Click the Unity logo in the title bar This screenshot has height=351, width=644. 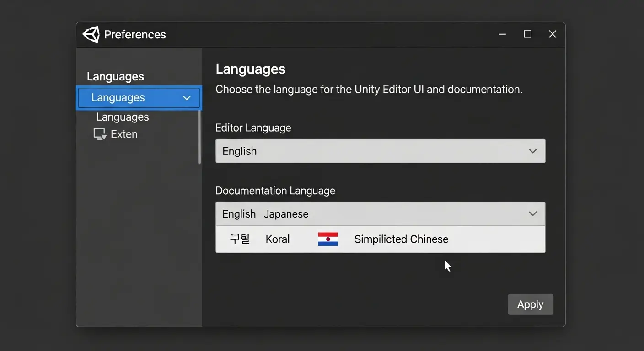pyautogui.click(x=90, y=34)
